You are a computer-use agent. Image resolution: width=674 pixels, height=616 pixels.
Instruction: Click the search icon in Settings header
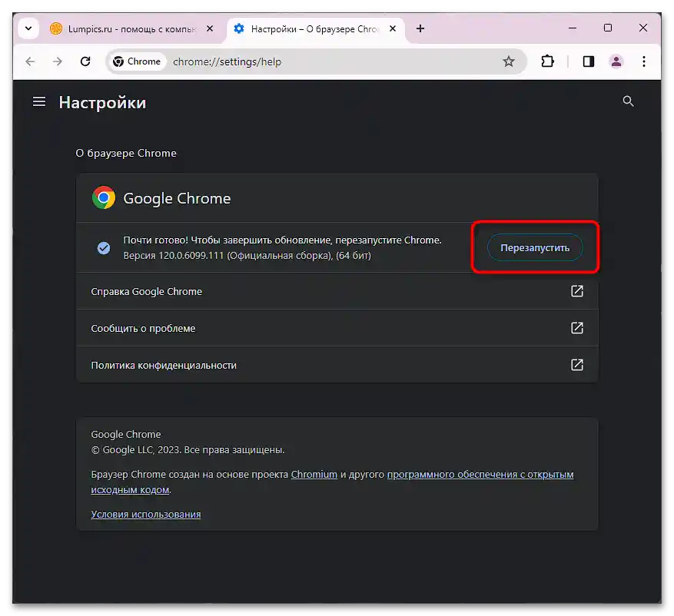point(628,101)
